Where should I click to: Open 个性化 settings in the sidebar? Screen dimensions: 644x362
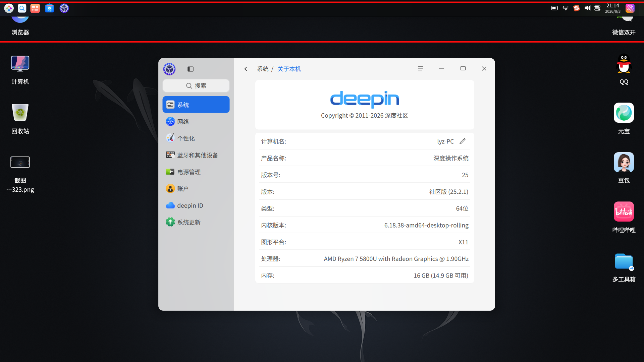(x=196, y=138)
